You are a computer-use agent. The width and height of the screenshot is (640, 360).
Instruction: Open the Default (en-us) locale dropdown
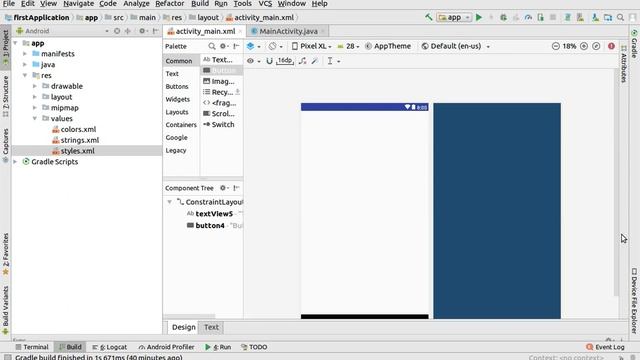(x=455, y=46)
